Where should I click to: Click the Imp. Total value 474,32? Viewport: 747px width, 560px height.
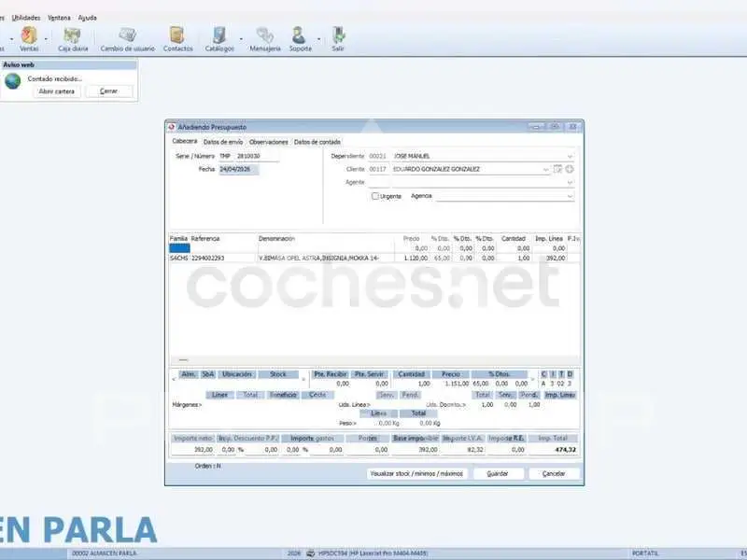pos(565,450)
